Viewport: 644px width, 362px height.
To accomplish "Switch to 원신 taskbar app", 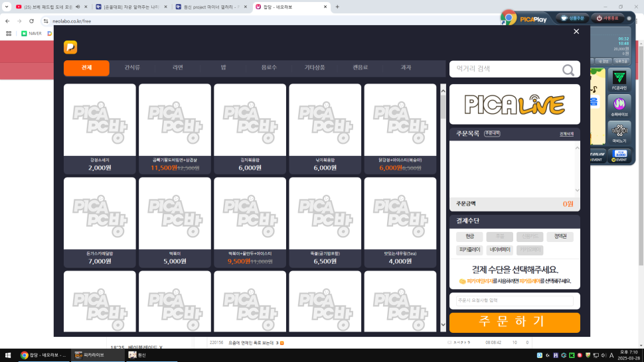I will click(151, 355).
